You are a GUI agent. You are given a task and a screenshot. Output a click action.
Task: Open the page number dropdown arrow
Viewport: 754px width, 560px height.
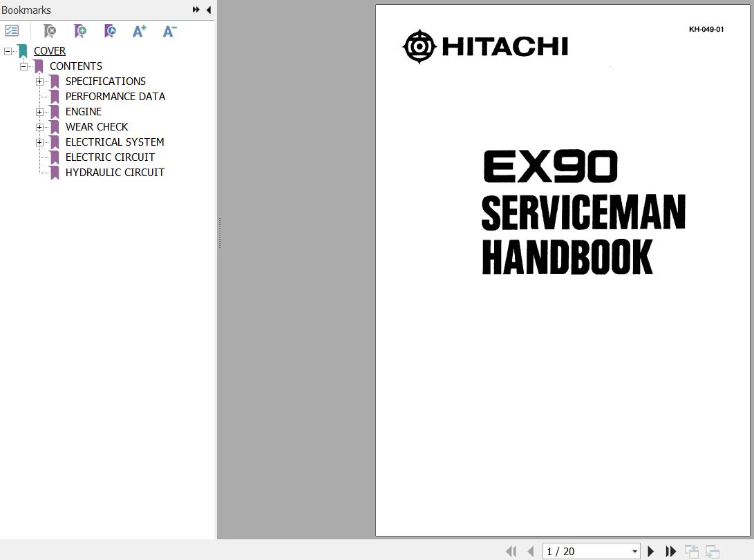634,551
